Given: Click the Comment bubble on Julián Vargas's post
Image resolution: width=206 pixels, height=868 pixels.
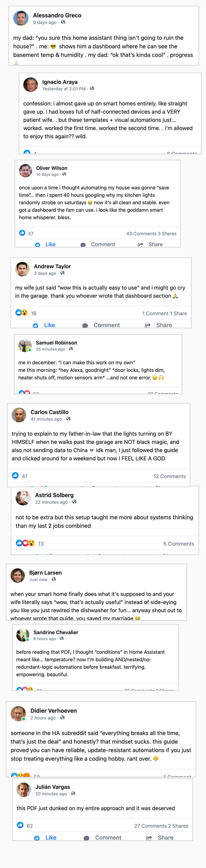Looking at the screenshot, I should [x=87, y=838].
